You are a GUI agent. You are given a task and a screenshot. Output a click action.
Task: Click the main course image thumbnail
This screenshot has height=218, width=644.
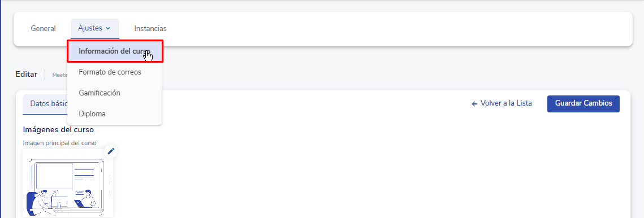[x=68, y=183]
